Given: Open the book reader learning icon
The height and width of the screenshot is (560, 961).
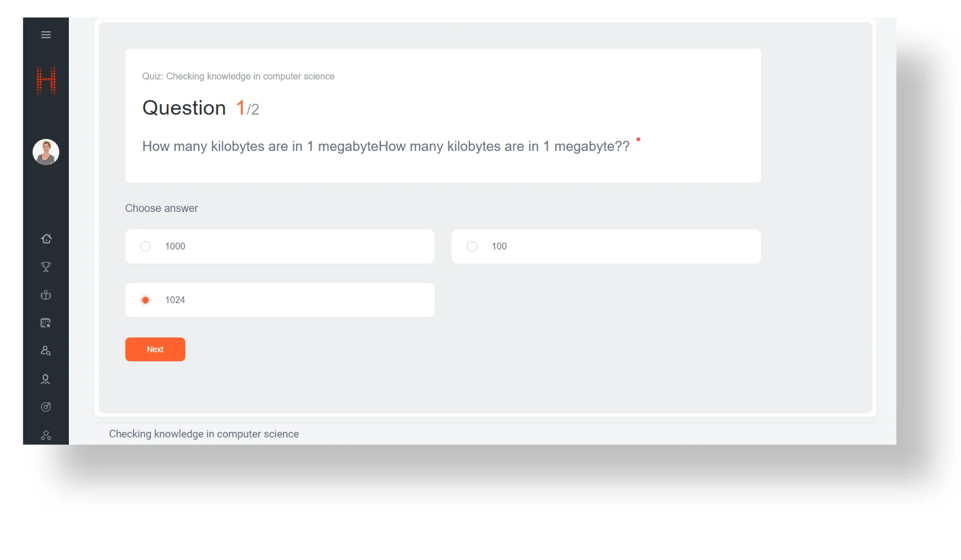Looking at the screenshot, I should click(46, 295).
